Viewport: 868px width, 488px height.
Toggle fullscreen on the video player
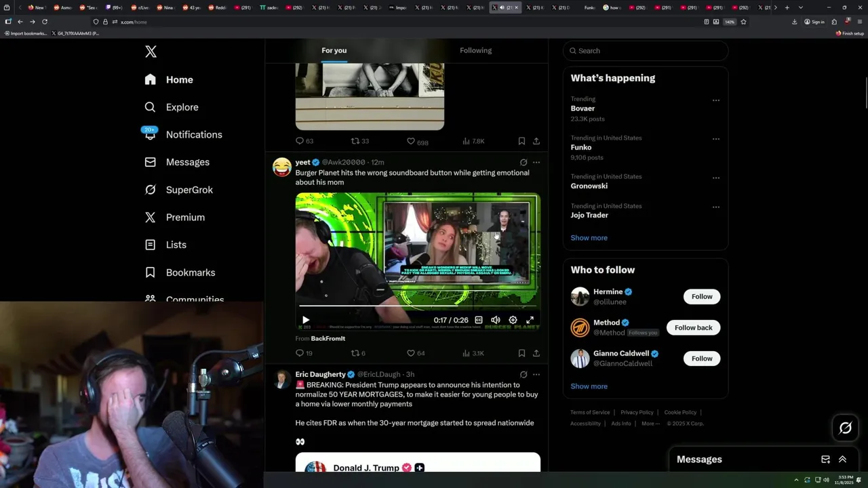(530, 320)
